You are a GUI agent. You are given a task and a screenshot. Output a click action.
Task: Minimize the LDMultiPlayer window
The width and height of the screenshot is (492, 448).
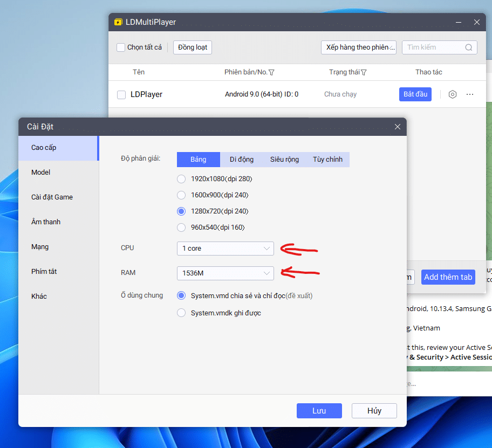(459, 22)
